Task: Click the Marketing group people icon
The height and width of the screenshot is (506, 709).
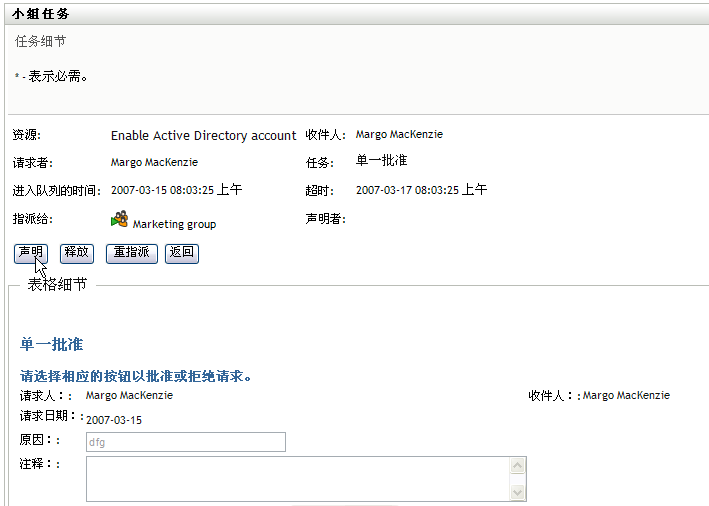Action: (x=120, y=219)
